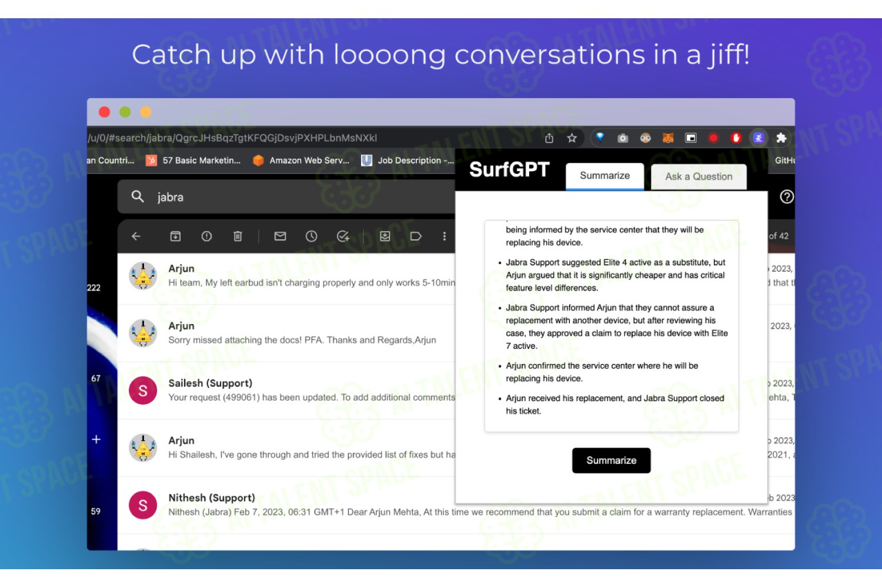This screenshot has width=882, height=588.
Task: Open the help question mark icon
Action: (x=787, y=197)
